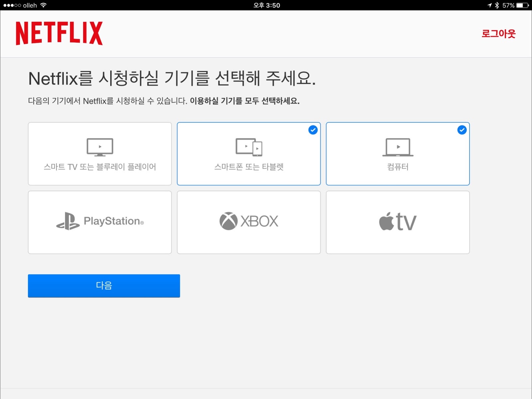Image resolution: width=532 pixels, height=399 pixels.
Task: Click the smart TV monitor icon
Action: (100, 147)
